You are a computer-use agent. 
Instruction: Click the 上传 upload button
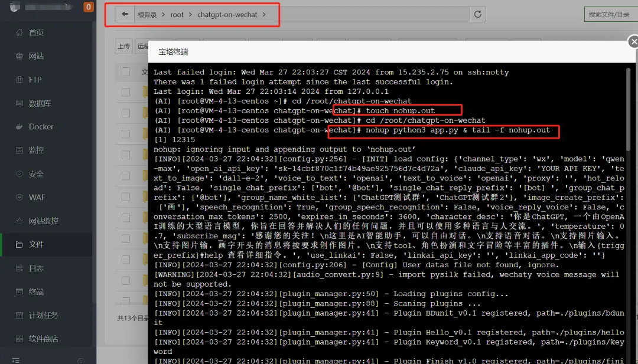pos(123,46)
